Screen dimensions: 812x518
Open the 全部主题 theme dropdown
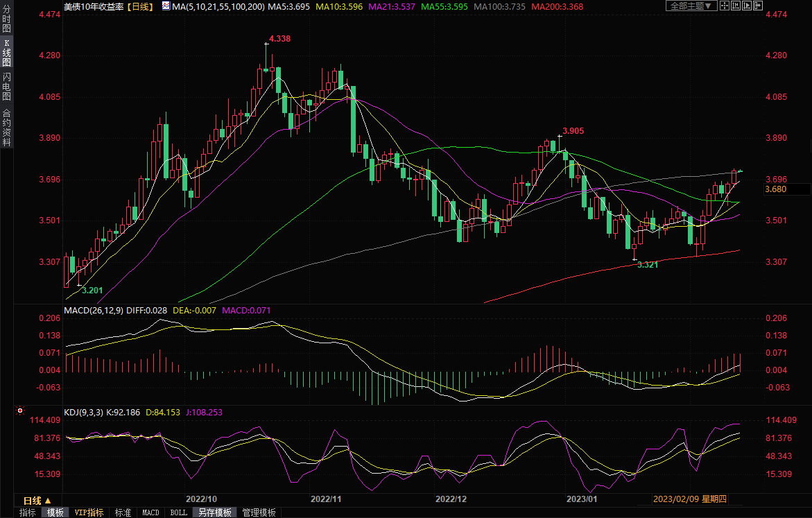coord(690,6)
